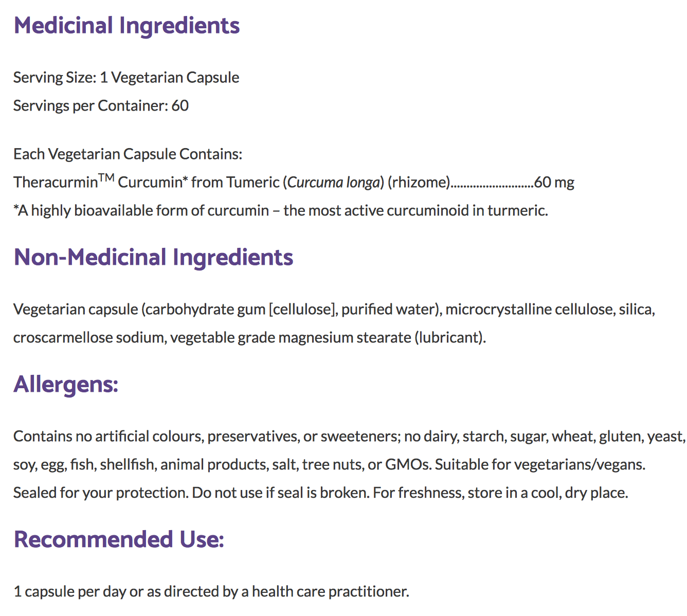Screen dimensions: 687x616
Task: Click the 'Contains no artificial colours' text
Action: [109, 437]
